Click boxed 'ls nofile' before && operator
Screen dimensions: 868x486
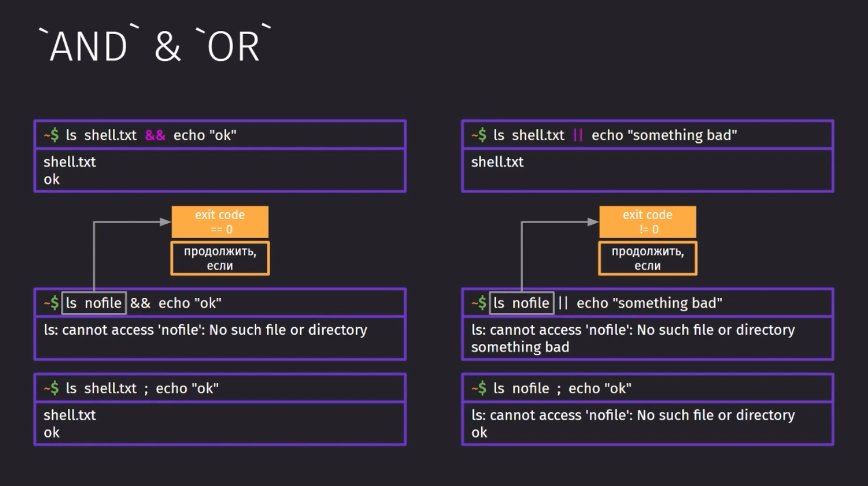coord(94,303)
